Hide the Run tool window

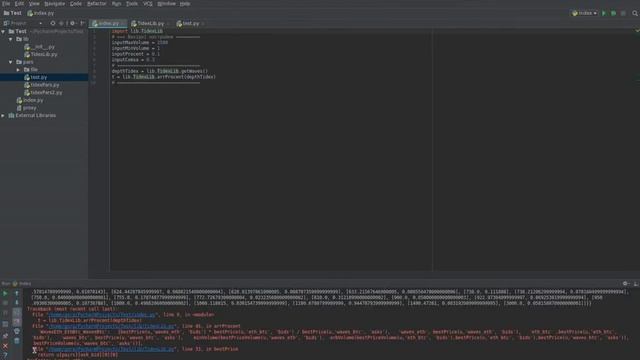[636, 283]
